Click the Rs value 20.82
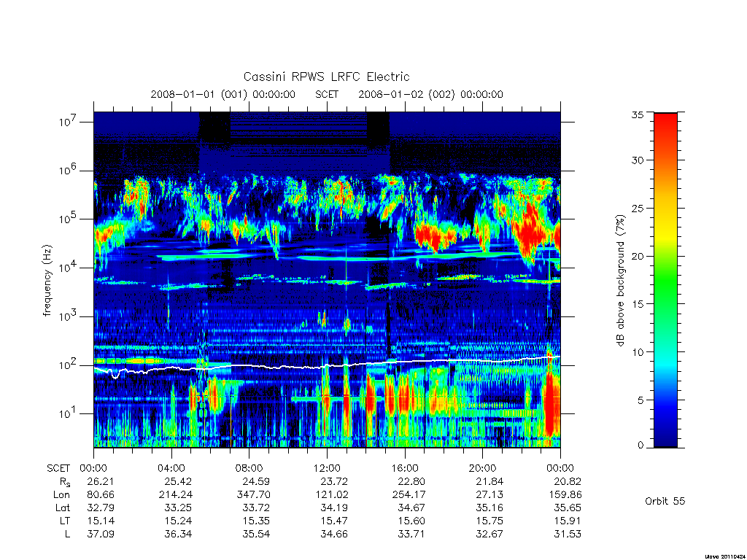747x560 pixels. coord(568,481)
